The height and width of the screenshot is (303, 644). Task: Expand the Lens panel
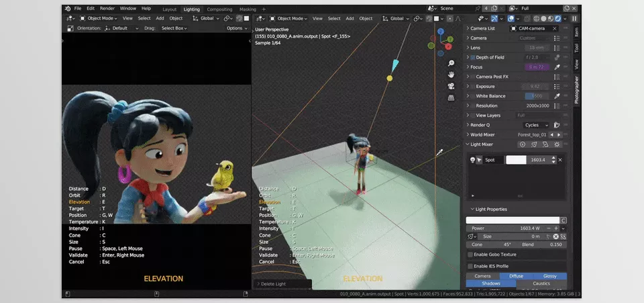[x=468, y=48]
